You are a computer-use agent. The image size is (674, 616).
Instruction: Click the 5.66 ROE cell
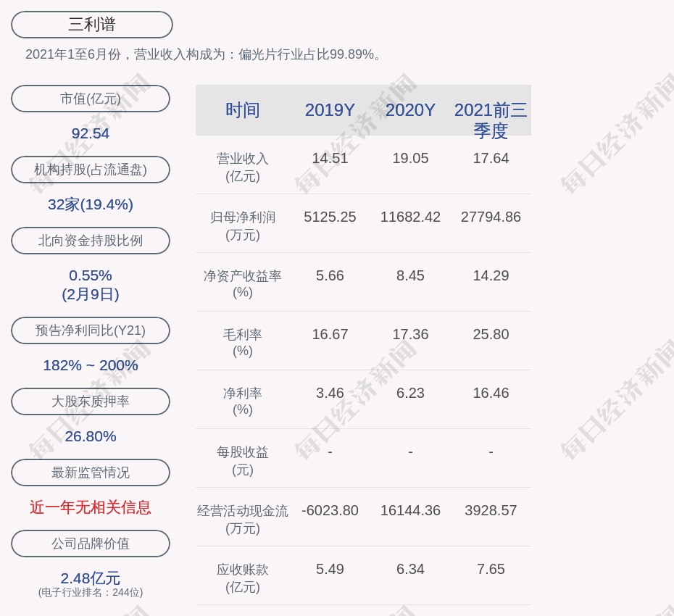(x=330, y=275)
